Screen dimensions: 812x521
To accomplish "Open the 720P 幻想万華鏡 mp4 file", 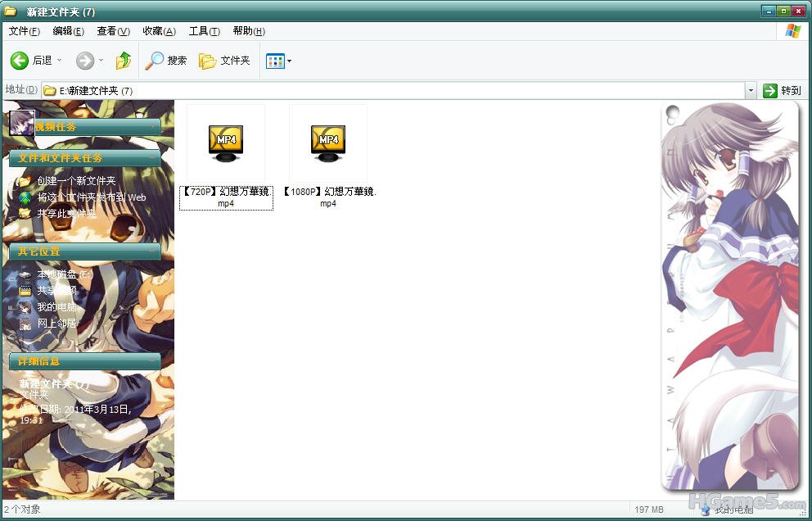I will pos(226,140).
